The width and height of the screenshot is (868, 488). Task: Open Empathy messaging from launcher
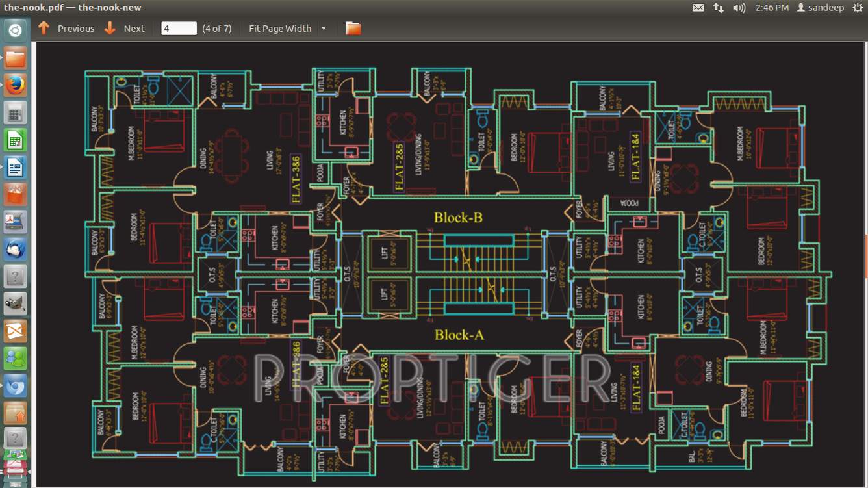15,358
